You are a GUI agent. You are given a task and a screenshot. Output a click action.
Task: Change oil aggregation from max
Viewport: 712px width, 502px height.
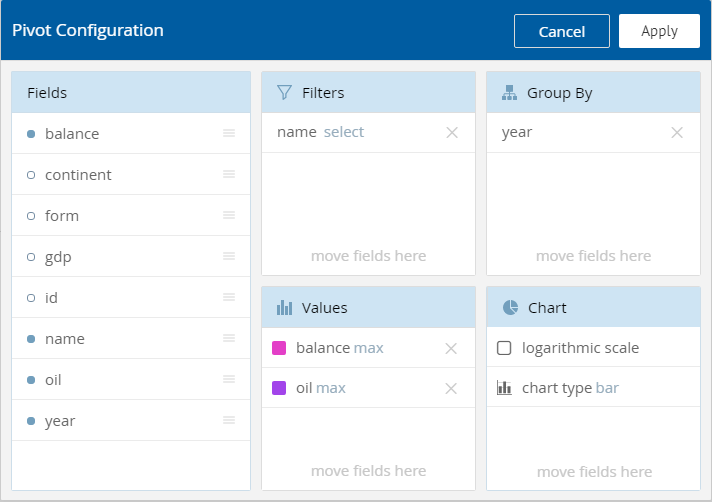[331, 388]
